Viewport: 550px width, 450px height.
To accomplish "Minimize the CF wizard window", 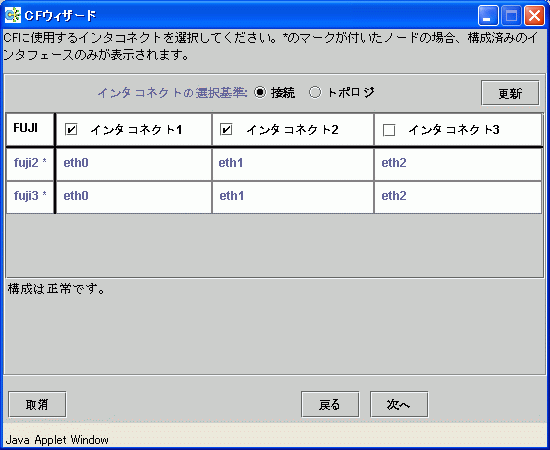I will pyautogui.click(x=488, y=16).
